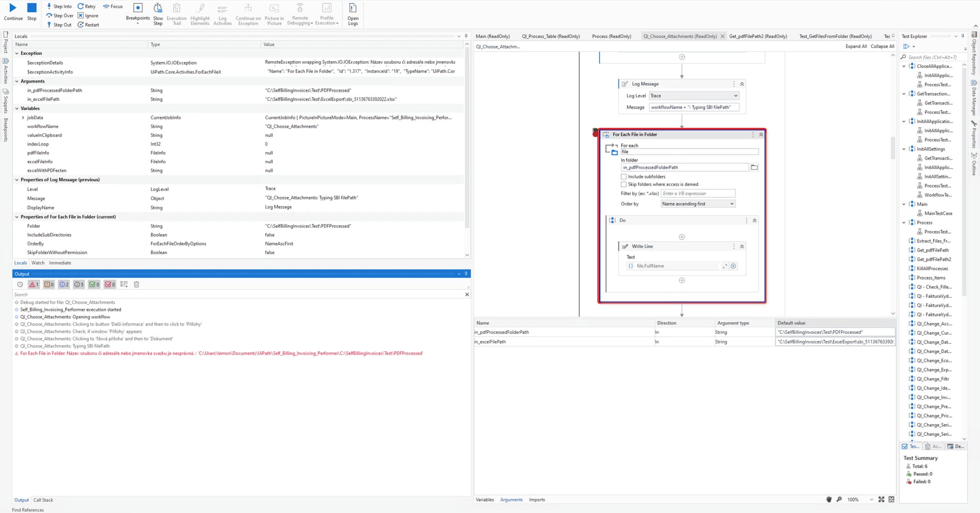
Task: Click the fit to screen icon
Action: click(x=881, y=500)
